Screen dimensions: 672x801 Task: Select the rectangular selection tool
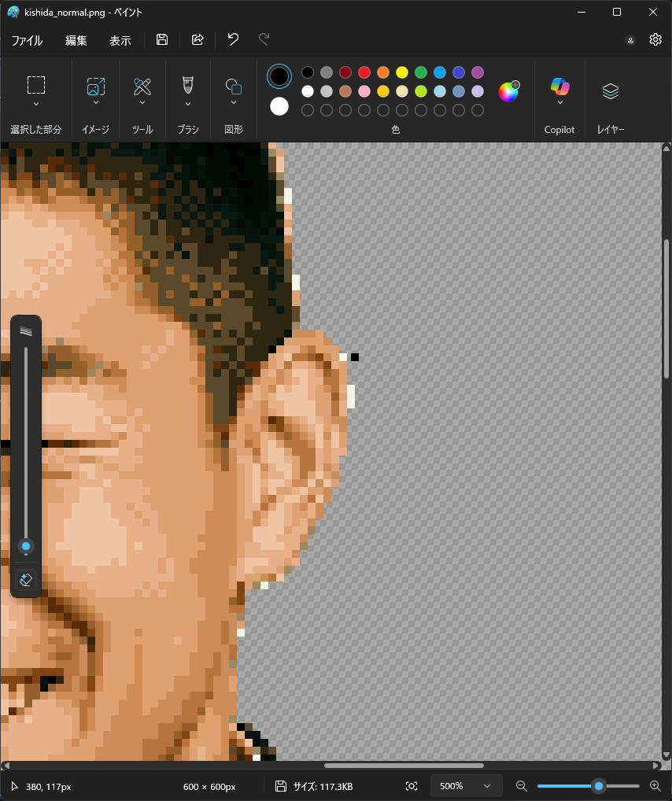coord(36,85)
